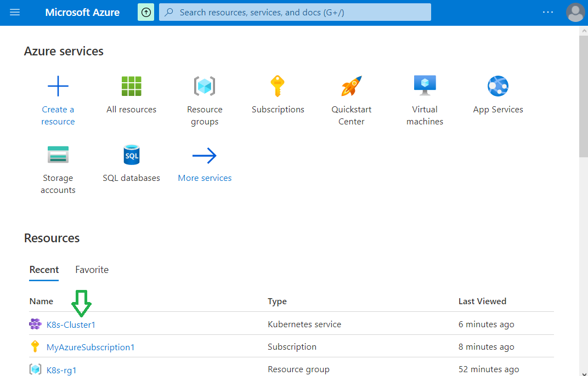Switch to the Recent tab

[44, 270]
